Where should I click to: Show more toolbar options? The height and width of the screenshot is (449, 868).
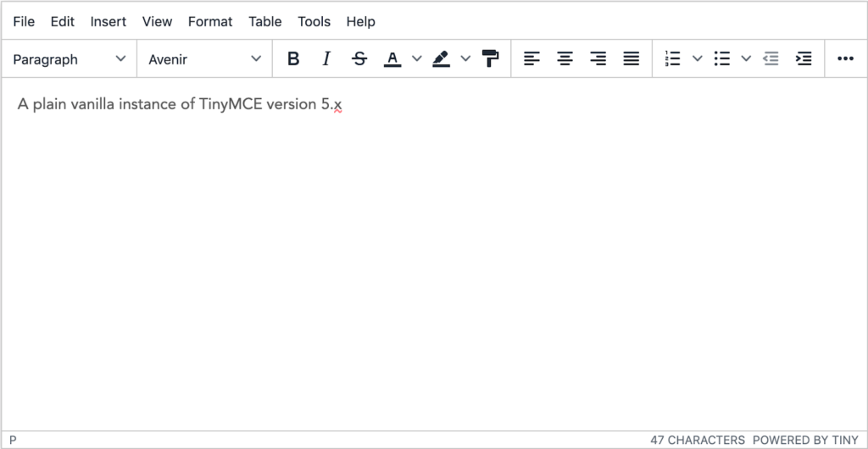point(845,58)
